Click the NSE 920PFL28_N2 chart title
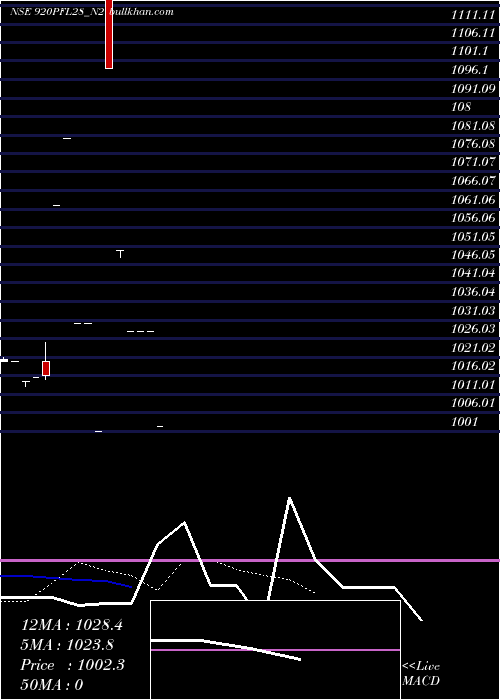This screenshot has height=700, width=500. [x=57, y=12]
